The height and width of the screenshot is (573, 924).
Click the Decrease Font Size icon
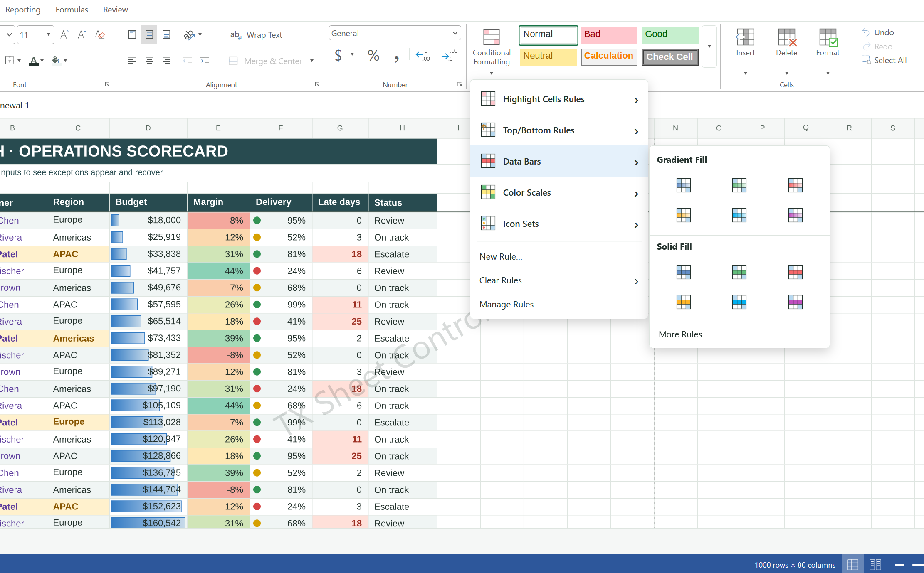[82, 34]
